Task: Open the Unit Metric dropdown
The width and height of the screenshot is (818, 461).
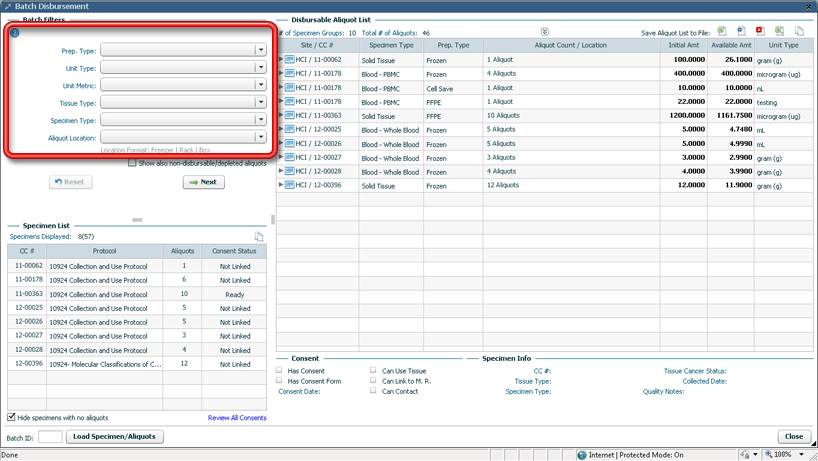Action: click(261, 85)
